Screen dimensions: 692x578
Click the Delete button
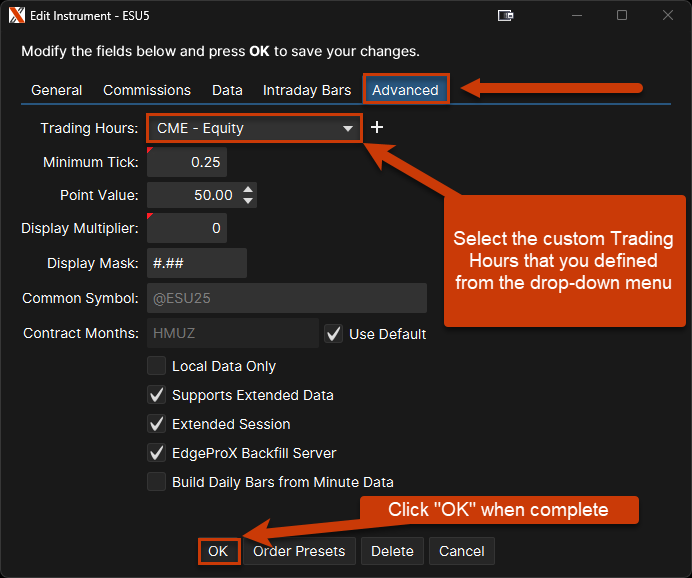393,551
